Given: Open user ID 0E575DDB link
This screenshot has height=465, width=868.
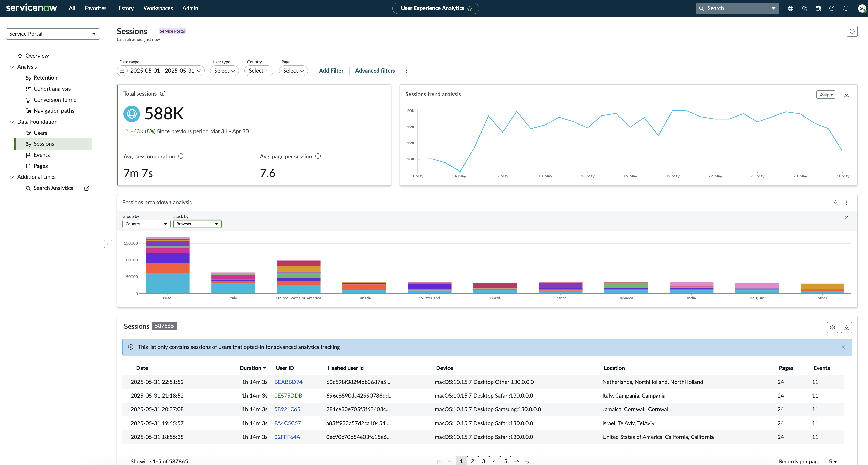Looking at the screenshot, I should click(x=288, y=396).
